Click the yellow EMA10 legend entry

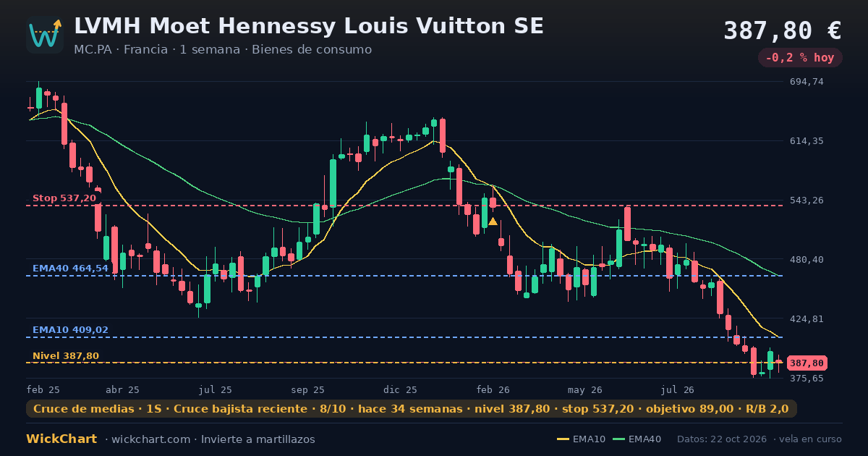[x=581, y=439]
